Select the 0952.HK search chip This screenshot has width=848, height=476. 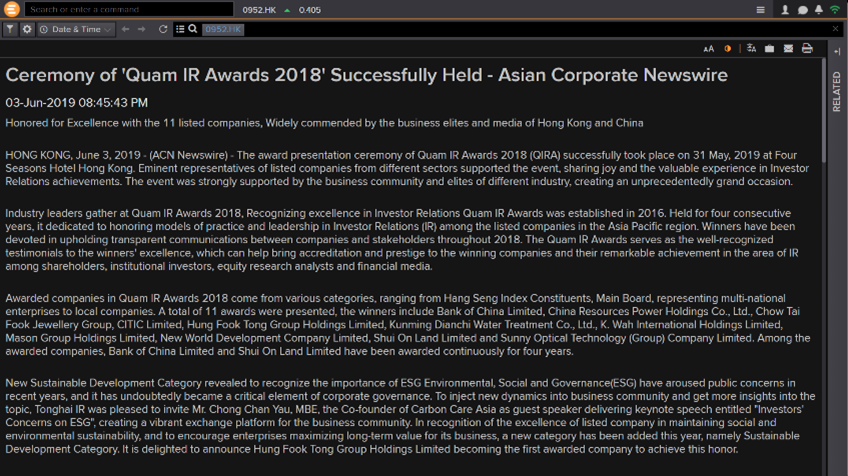click(223, 29)
